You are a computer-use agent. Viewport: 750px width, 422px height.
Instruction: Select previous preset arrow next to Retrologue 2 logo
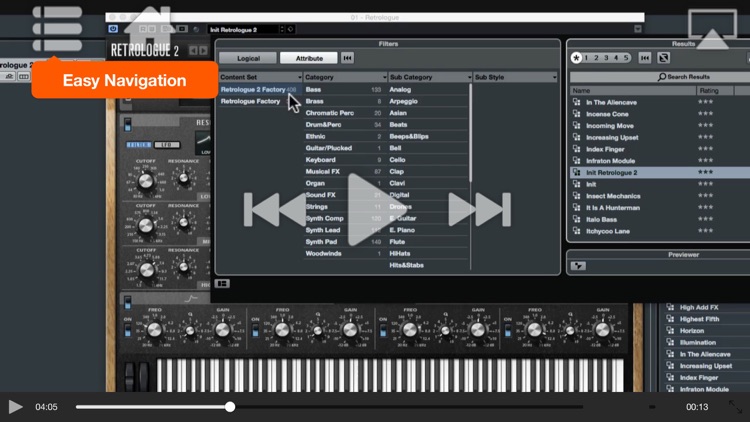[x=193, y=50]
